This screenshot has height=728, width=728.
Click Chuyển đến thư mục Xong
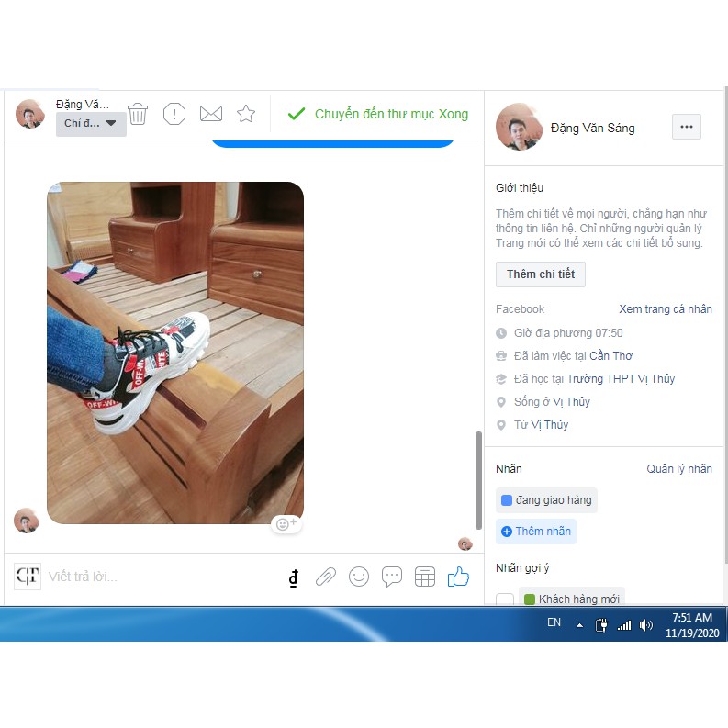[391, 114]
